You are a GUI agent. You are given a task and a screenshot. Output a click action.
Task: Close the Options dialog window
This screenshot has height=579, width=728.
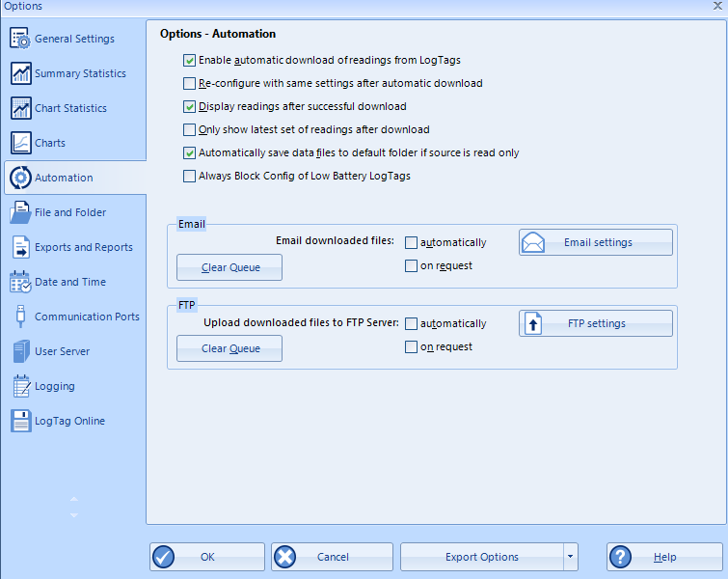(716, 7)
